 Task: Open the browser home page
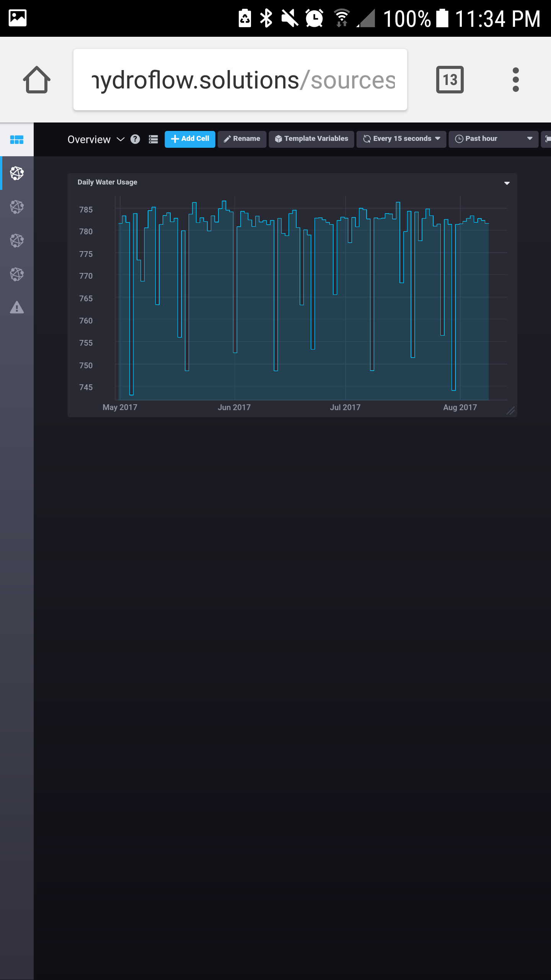(x=37, y=80)
